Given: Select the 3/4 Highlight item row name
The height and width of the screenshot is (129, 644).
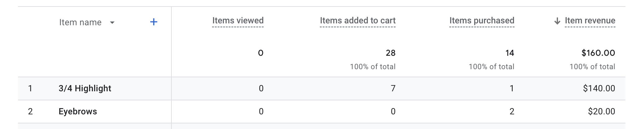Looking at the screenshot, I should pos(85,88).
